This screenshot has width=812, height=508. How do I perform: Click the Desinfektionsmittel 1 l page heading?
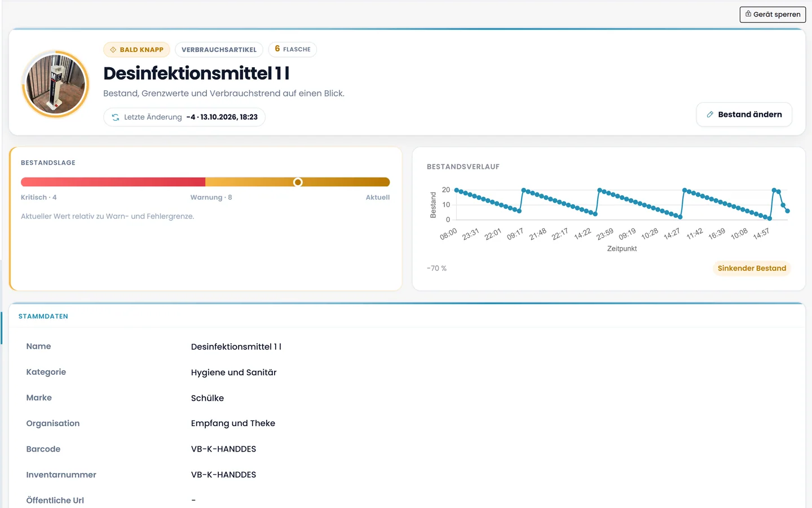tap(196, 73)
